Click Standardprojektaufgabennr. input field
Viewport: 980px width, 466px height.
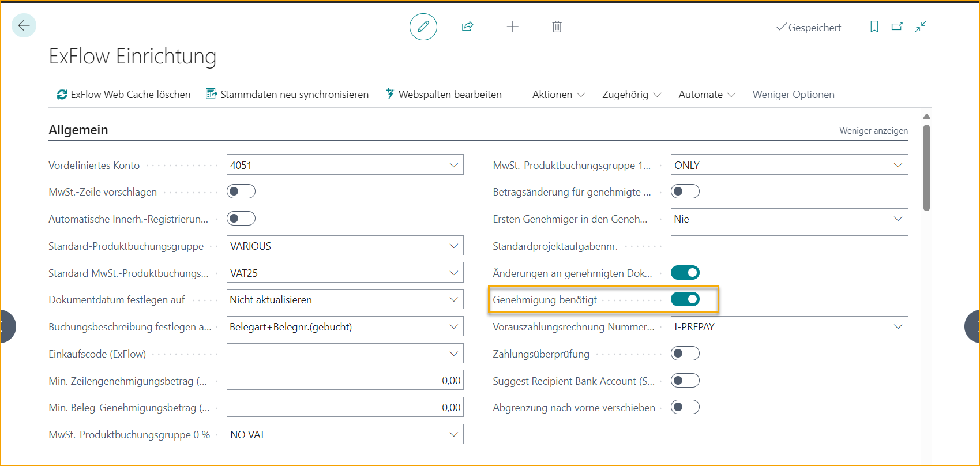pyautogui.click(x=789, y=246)
